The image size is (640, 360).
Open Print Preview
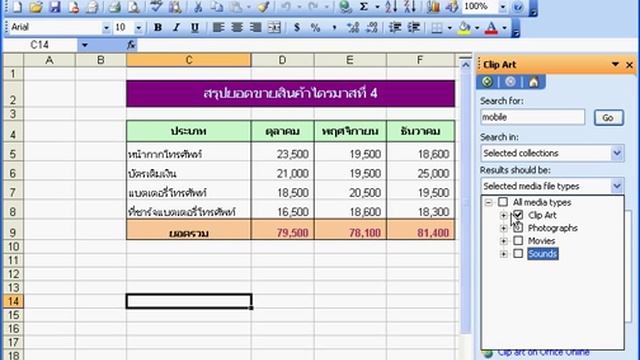point(133,7)
